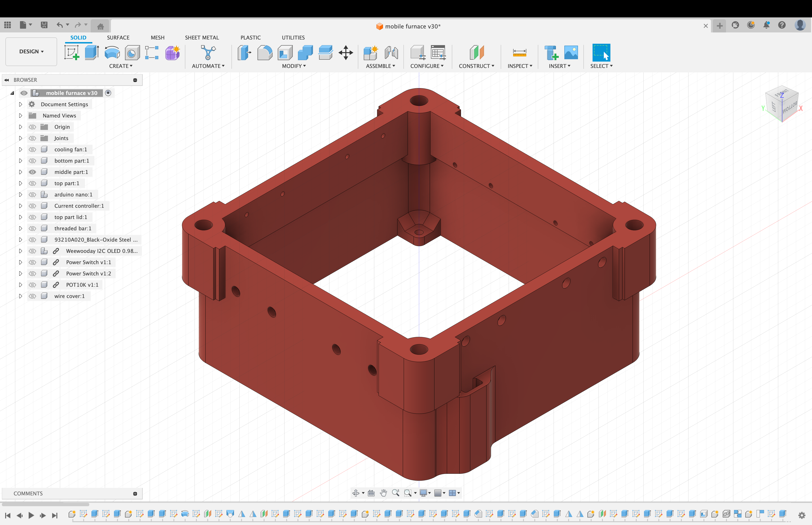Open the CREATE dropdown menu
Image resolution: width=812 pixels, height=525 pixels.
[x=121, y=66]
